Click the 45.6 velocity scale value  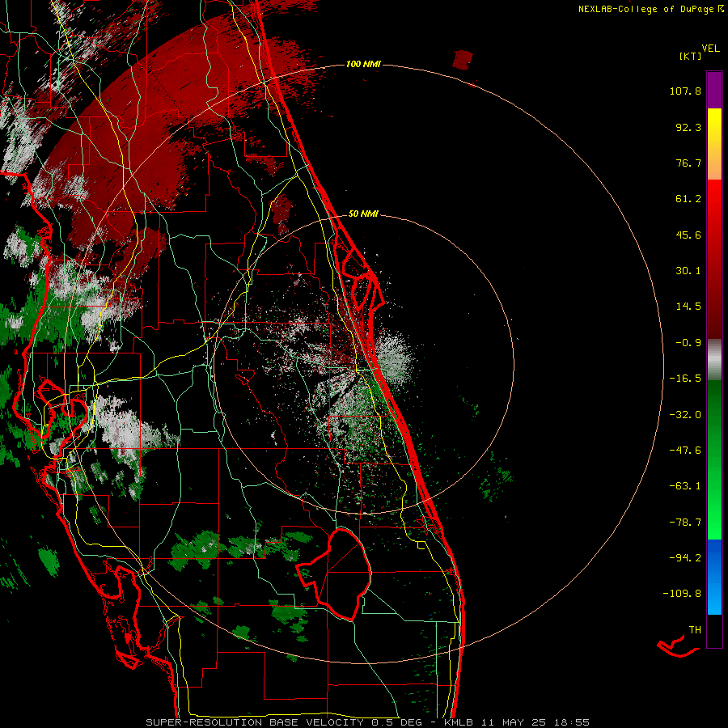coord(688,235)
